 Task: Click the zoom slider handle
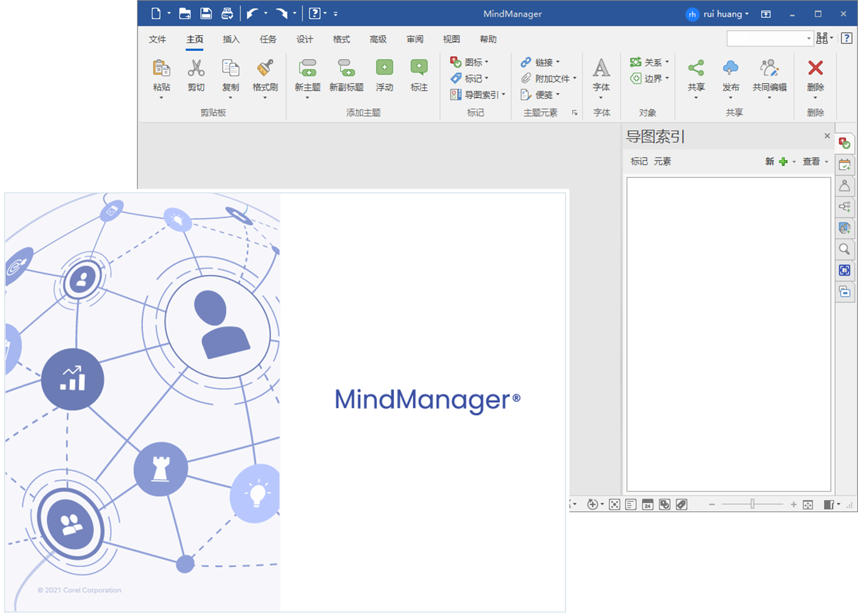click(752, 504)
